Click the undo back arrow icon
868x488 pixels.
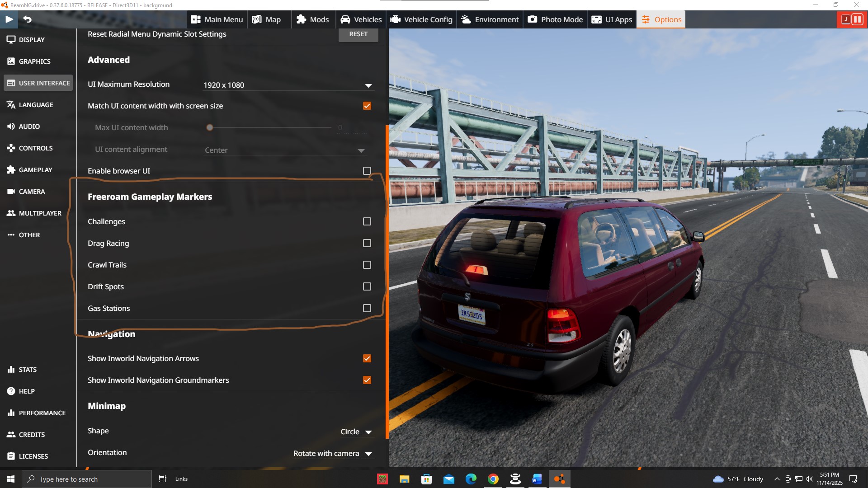click(x=27, y=19)
